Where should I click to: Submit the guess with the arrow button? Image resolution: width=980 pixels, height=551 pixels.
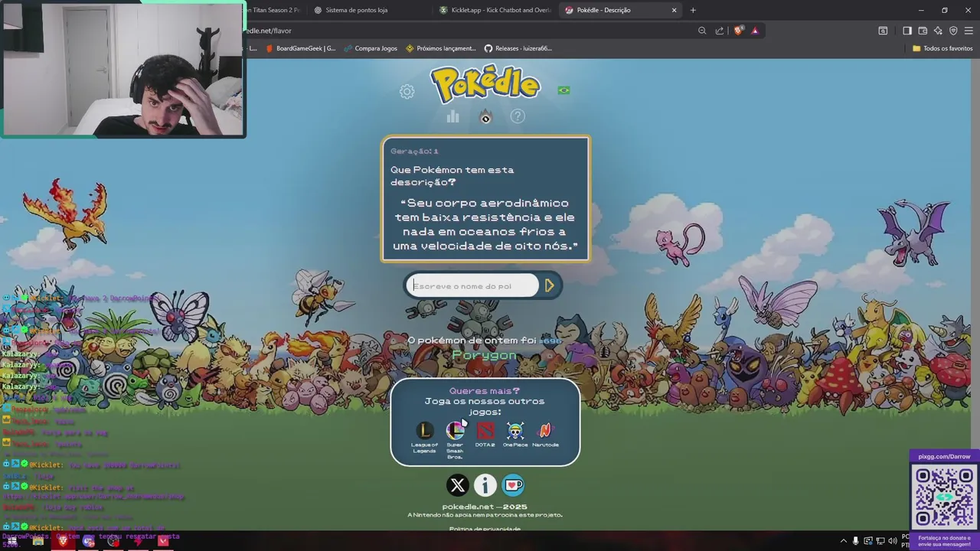pyautogui.click(x=550, y=285)
